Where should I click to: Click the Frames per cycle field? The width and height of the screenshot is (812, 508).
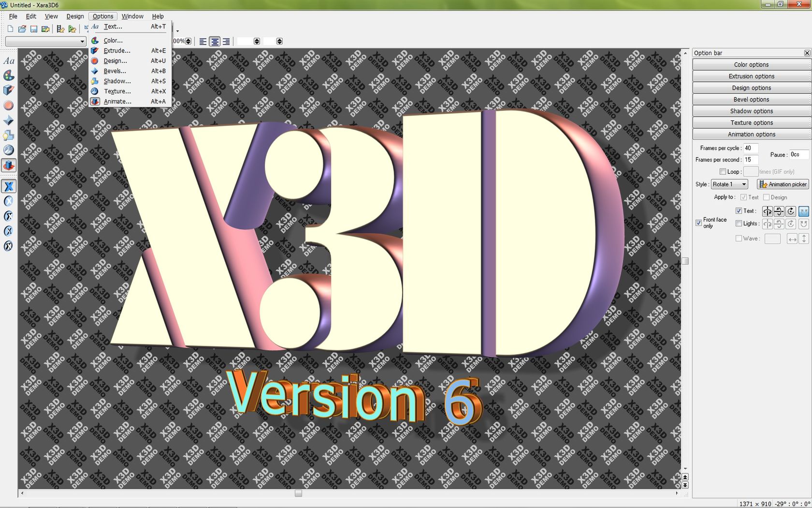(751, 148)
